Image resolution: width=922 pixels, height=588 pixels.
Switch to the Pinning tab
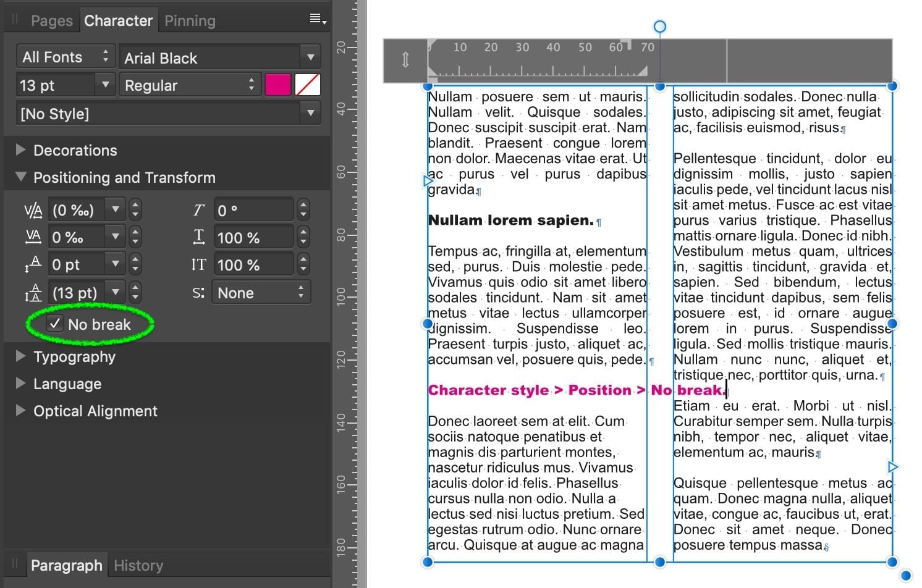(189, 20)
